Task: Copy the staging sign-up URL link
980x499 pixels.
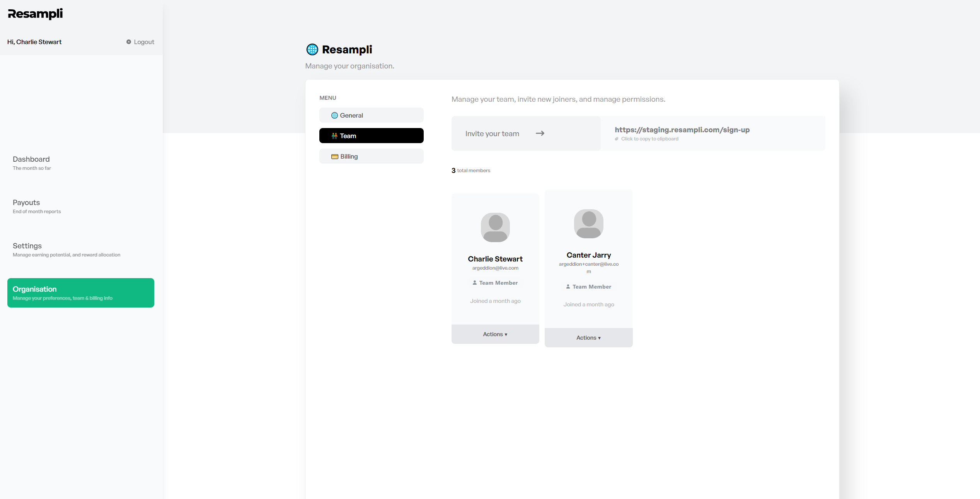Action: tap(682, 130)
